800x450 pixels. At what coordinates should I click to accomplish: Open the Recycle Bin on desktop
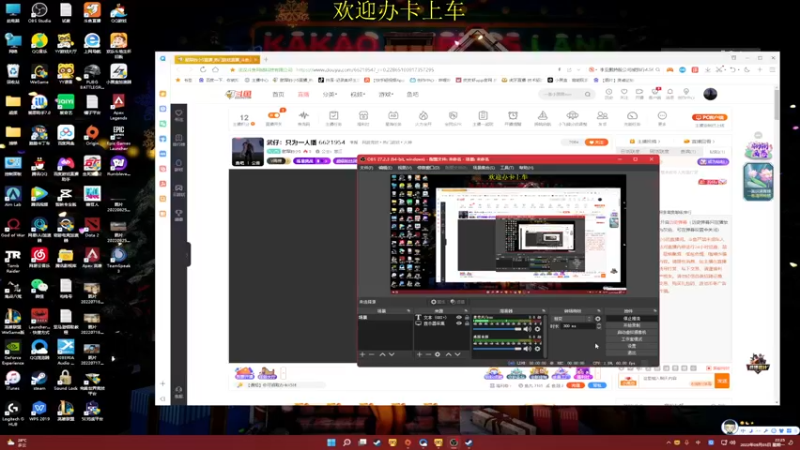[13, 73]
